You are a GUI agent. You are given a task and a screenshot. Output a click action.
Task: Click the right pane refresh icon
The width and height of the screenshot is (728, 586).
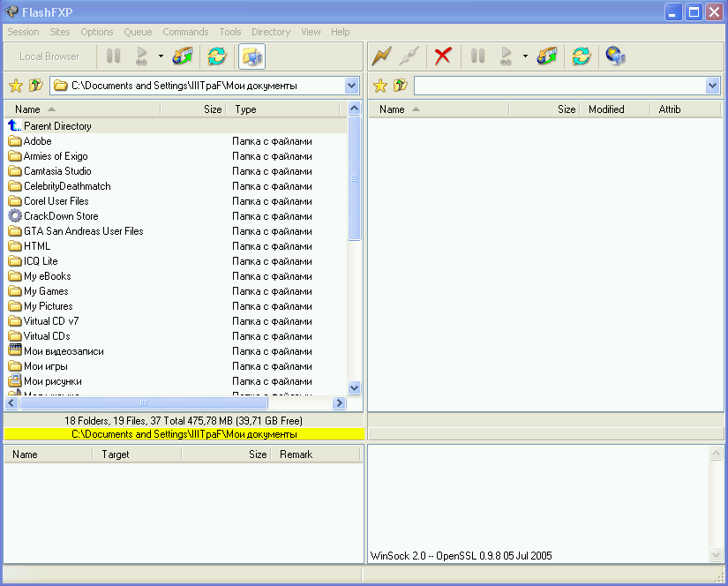tap(582, 56)
